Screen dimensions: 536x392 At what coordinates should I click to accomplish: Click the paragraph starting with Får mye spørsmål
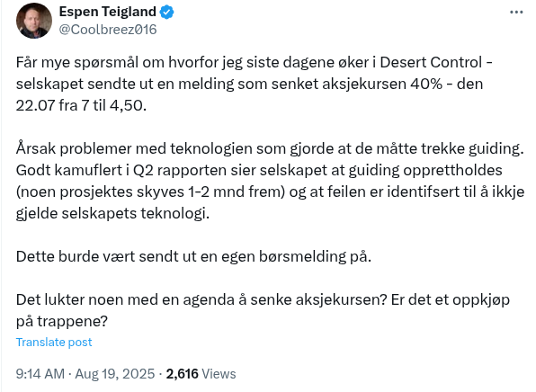click(x=255, y=84)
